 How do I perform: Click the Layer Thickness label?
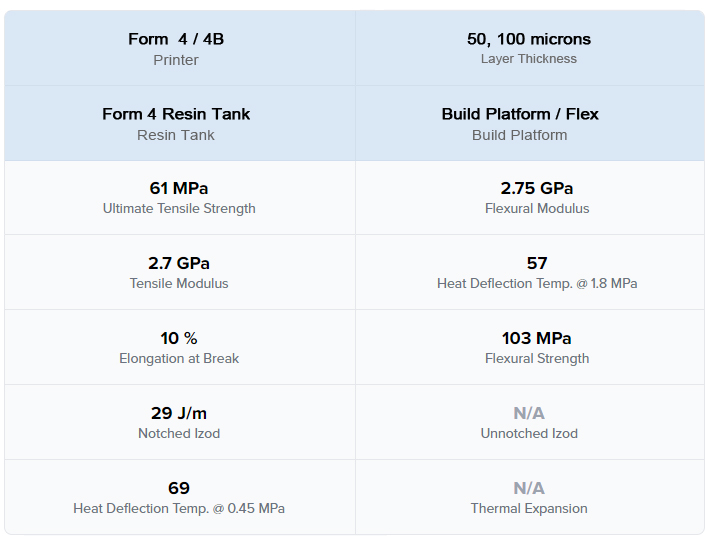pyautogui.click(x=529, y=59)
